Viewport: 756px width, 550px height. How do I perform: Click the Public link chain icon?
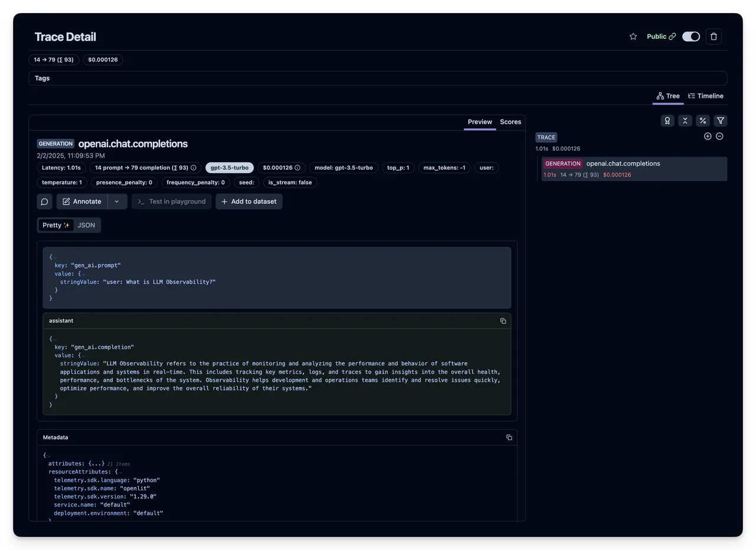(x=672, y=37)
